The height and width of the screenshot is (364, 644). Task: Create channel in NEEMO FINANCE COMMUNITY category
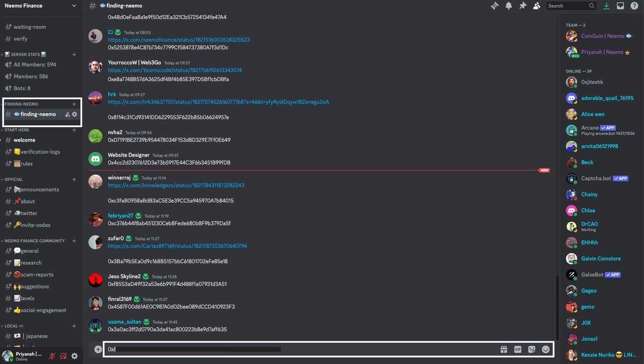[x=74, y=241]
